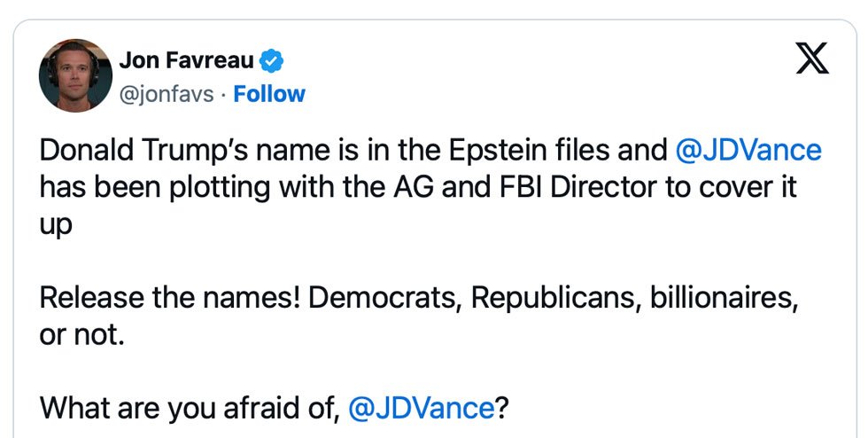Viewport: 868px width, 438px height.
Task: Click the word "Republicans," in the tweet
Action: coord(555,298)
